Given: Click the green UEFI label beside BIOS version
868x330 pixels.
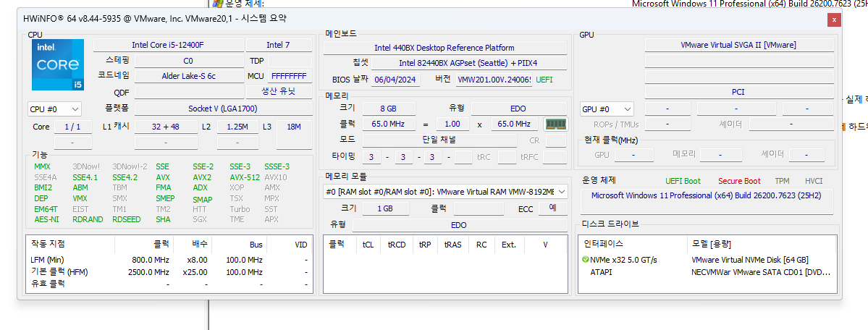Looking at the screenshot, I should (544, 80).
